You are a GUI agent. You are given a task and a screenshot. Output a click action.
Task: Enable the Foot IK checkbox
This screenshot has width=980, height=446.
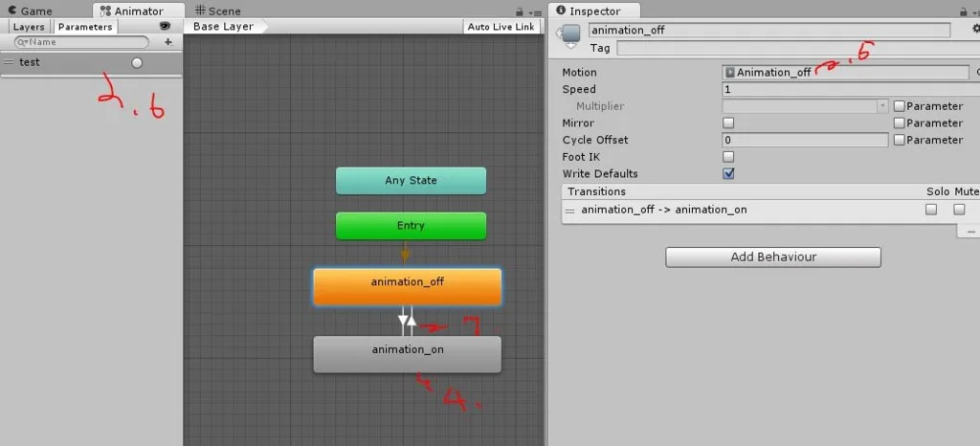coord(728,157)
